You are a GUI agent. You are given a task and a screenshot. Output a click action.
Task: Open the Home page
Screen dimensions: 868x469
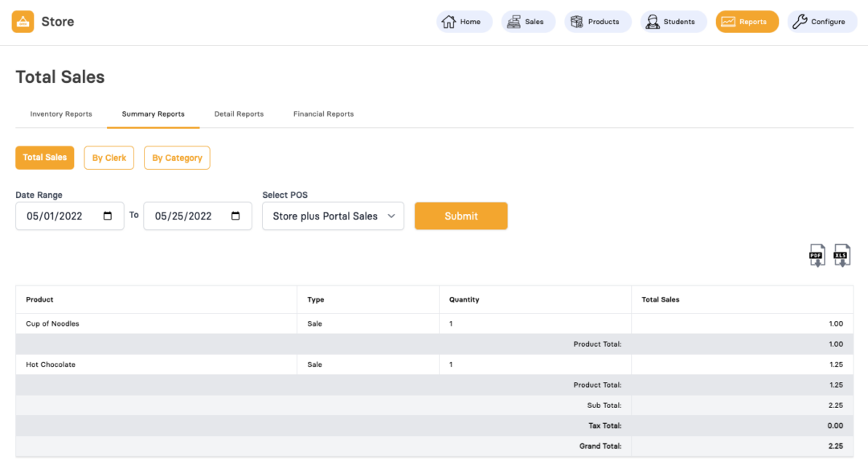click(x=464, y=22)
